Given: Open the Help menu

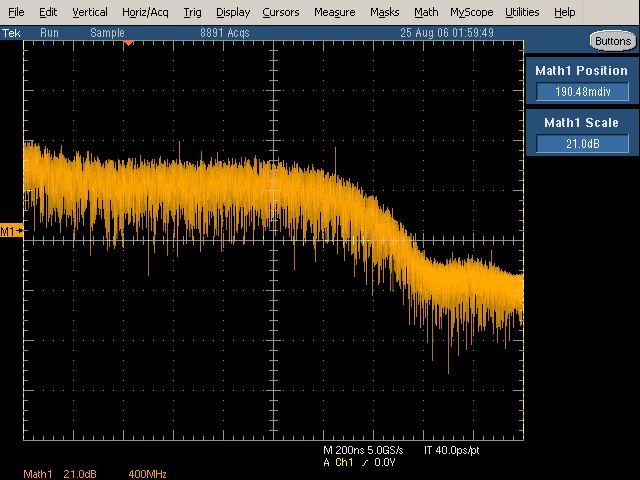Looking at the screenshot, I should coord(564,12).
